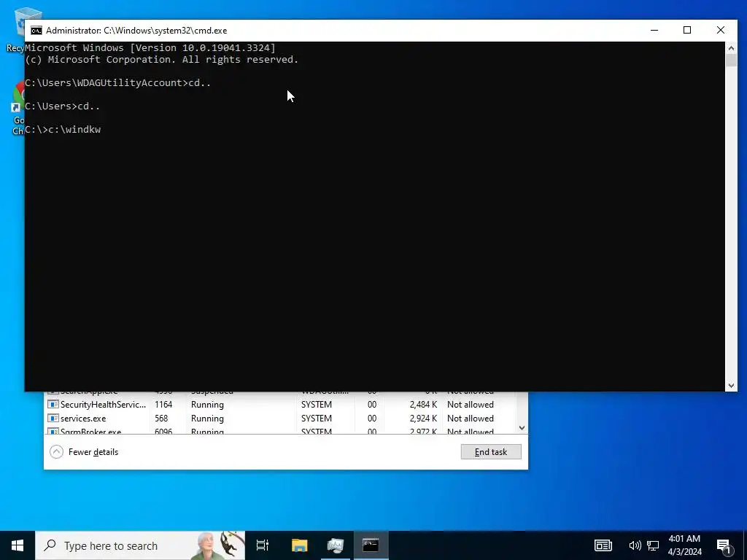Click the cmd scrollbar down arrow
Screen dimensions: 747x560
(731, 385)
